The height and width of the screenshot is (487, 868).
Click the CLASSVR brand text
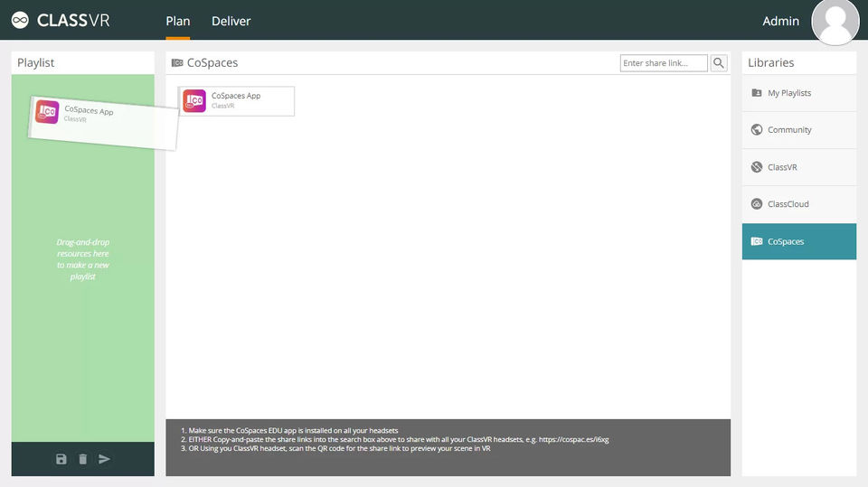tap(73, 21)
